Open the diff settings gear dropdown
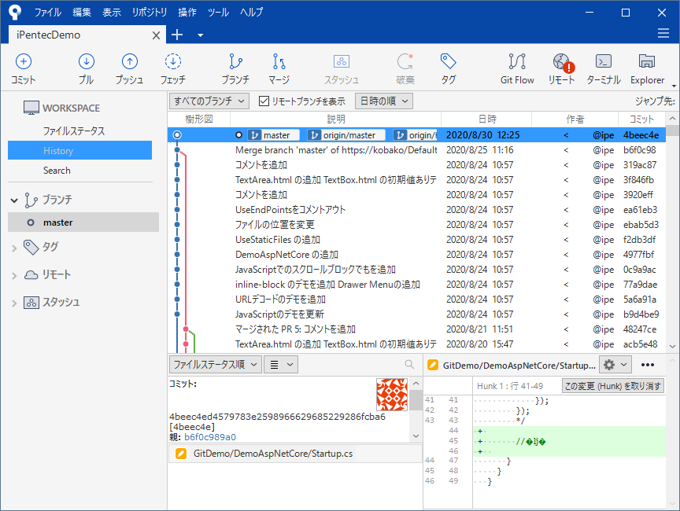680x511 pixels. point(615,365)
